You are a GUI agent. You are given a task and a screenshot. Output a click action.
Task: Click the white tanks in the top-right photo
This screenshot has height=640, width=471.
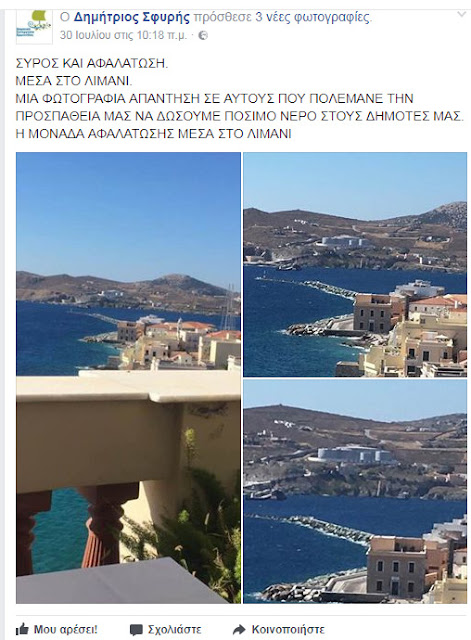(342, 242)
